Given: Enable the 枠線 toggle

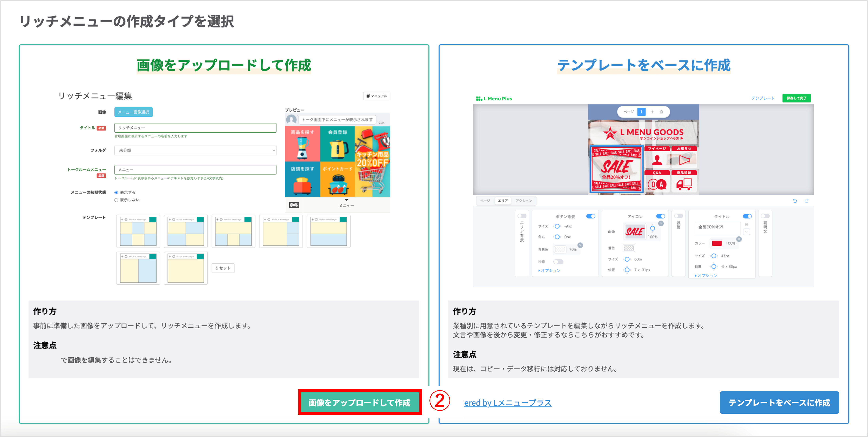Looking at the screenshot, I should click(x=558, y=262).
